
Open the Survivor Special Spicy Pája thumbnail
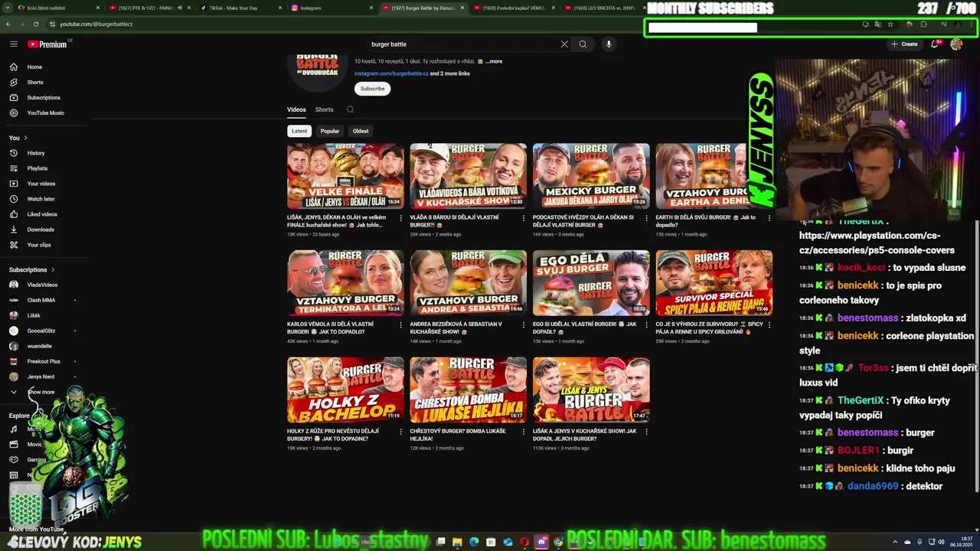pyautogui.click(x=714, y=283)
